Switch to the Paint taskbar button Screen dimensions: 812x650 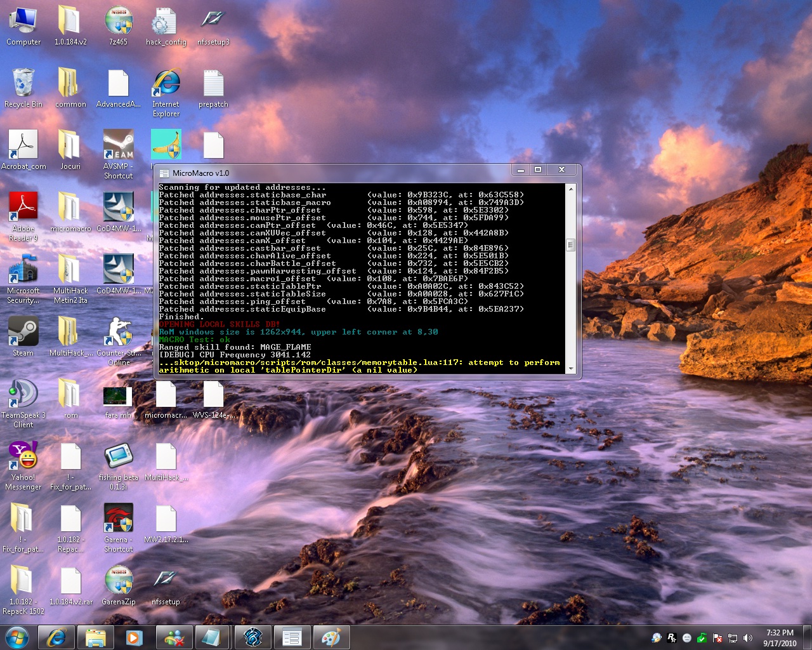tap(331, 637)
